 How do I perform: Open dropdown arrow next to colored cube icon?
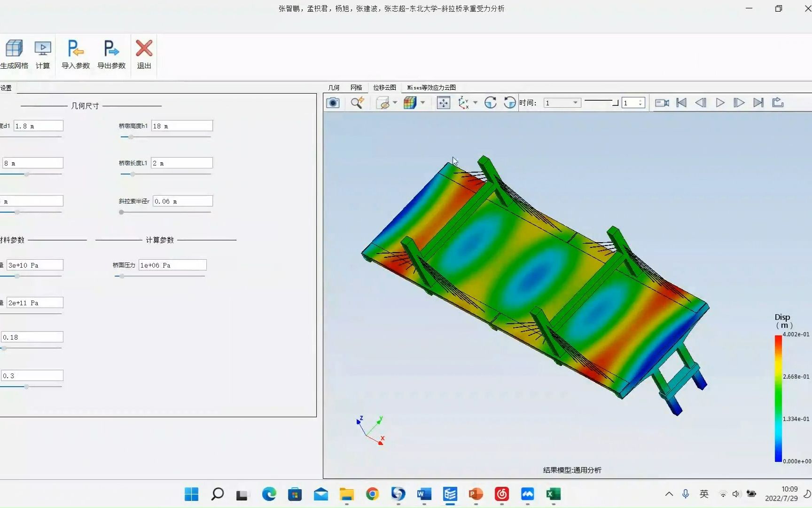point(422,103)
